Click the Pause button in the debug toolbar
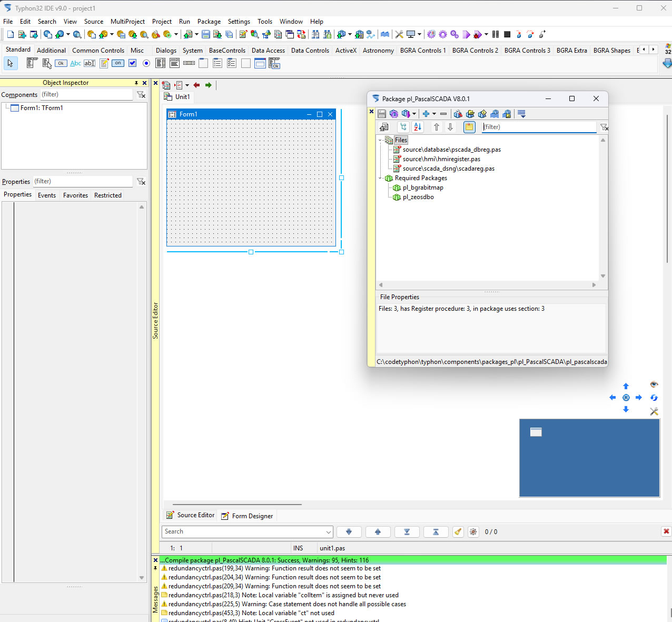The width and height of the screenshot is (672, 622). 496,34
